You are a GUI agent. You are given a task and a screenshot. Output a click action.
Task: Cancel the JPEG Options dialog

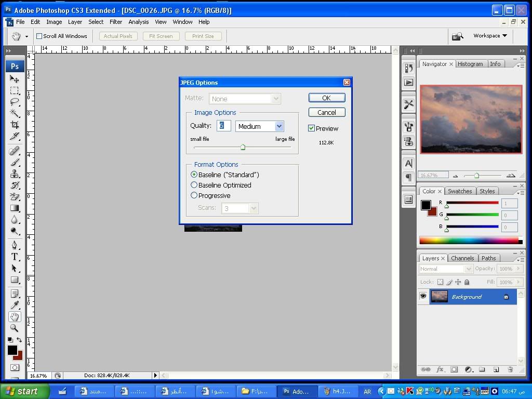pyautogui.click(x=326, y=112)
